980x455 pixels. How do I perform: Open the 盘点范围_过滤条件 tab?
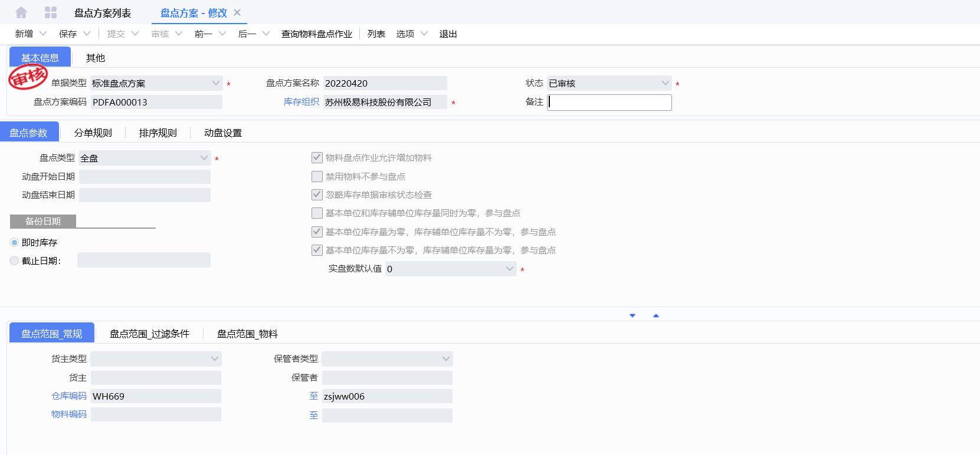tap(149, 334)
